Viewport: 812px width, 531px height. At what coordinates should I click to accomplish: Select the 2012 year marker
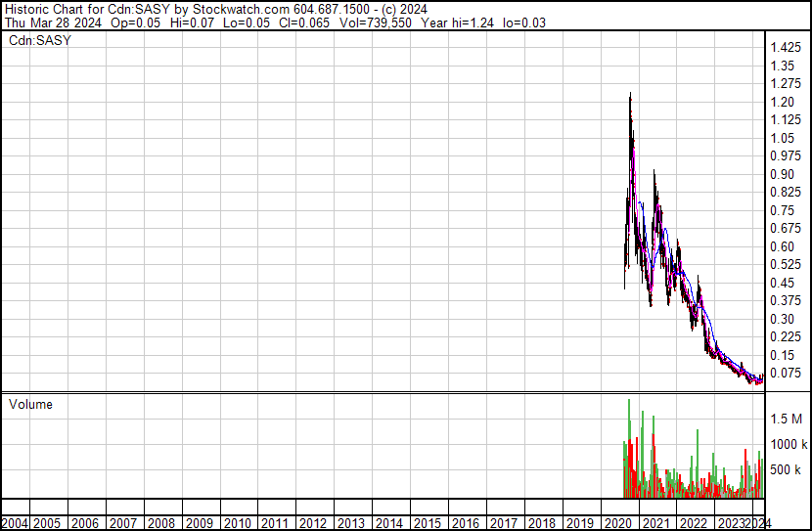point(314,523)
